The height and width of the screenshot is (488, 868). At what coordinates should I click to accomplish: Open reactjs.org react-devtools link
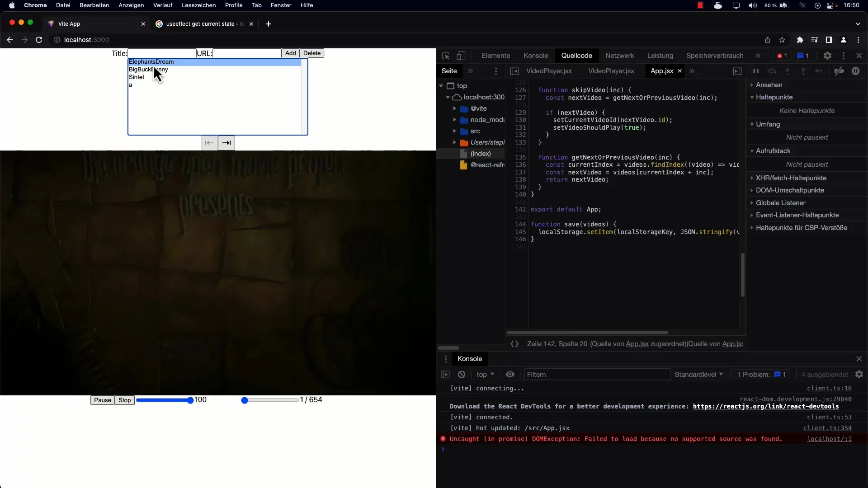click(766, 406)
